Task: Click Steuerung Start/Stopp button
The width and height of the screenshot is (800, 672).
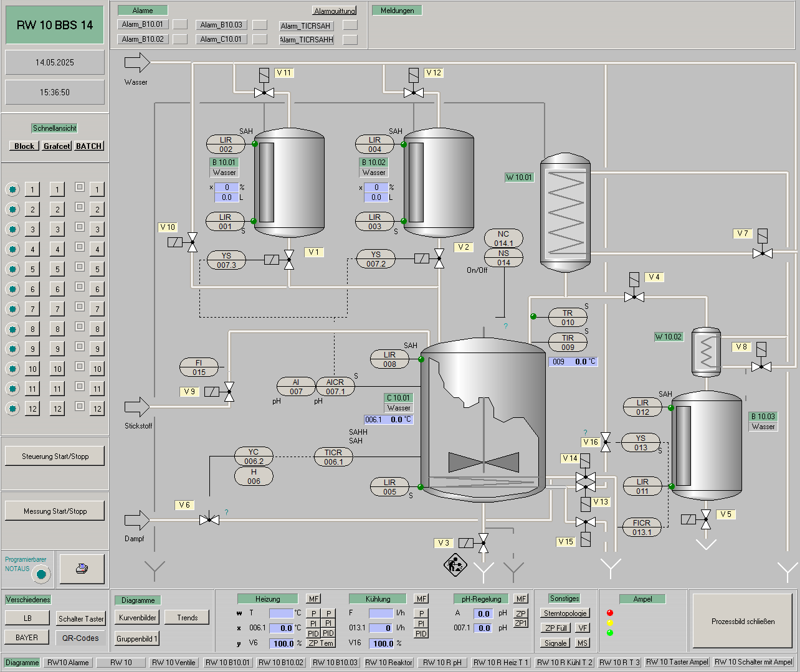Action: (55, 456)
